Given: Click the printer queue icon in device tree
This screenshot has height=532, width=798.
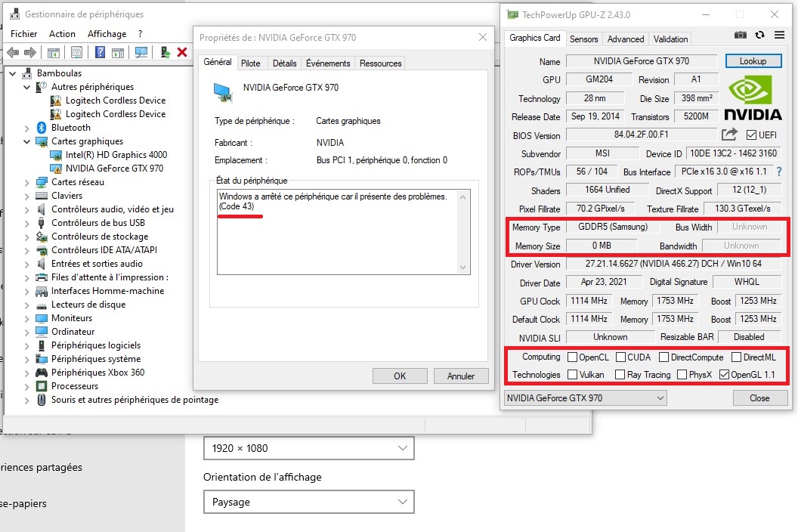Looking at the screenshot, I should (42, 277).
